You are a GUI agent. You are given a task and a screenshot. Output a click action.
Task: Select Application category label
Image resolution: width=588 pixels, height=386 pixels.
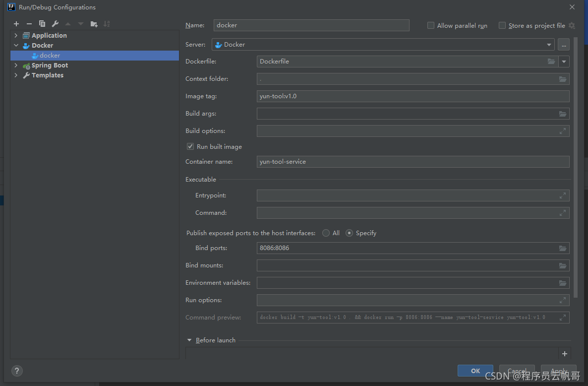[x=49, y=35]
